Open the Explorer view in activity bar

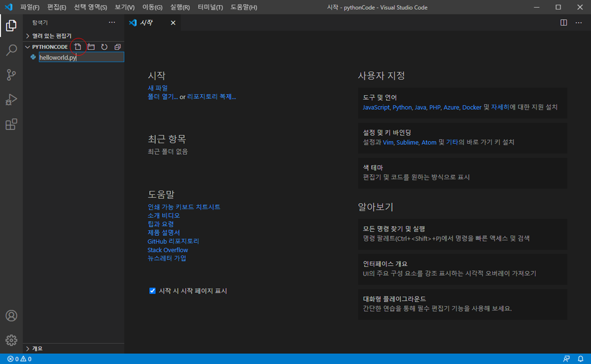[11, 26]
